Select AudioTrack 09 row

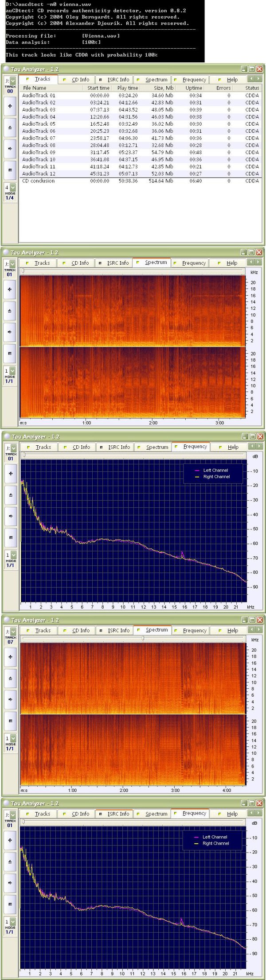coord(140,152)
